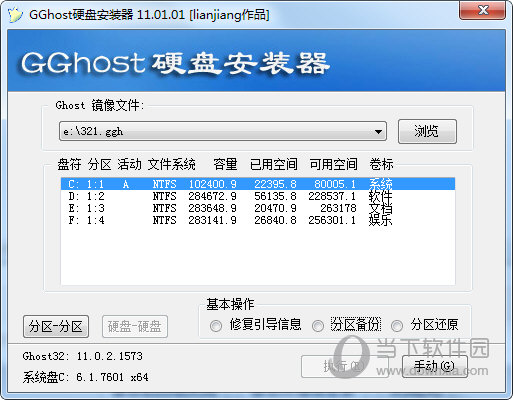Click the 执行 execute button
This screenshot has width=513, height=400.
pos(345,366)
